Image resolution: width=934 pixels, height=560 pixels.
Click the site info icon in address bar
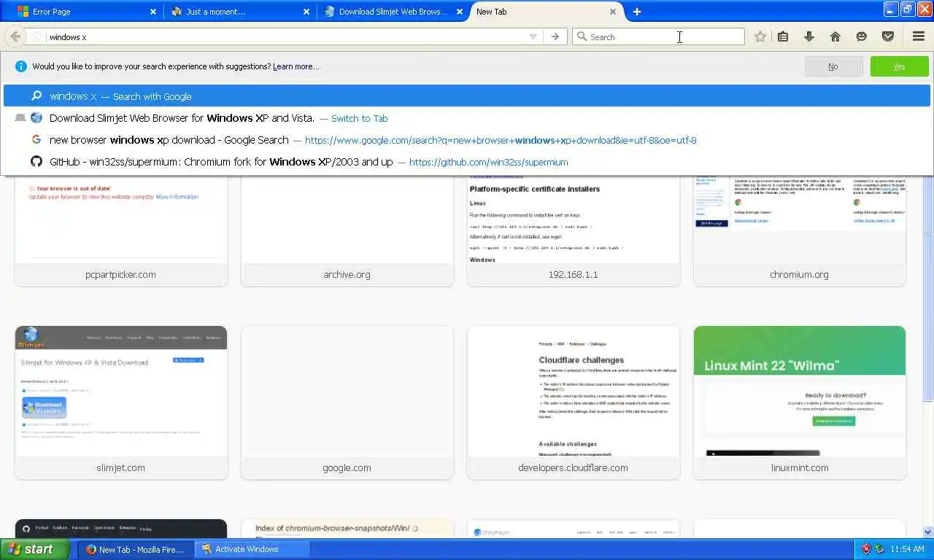pos(36,36)
